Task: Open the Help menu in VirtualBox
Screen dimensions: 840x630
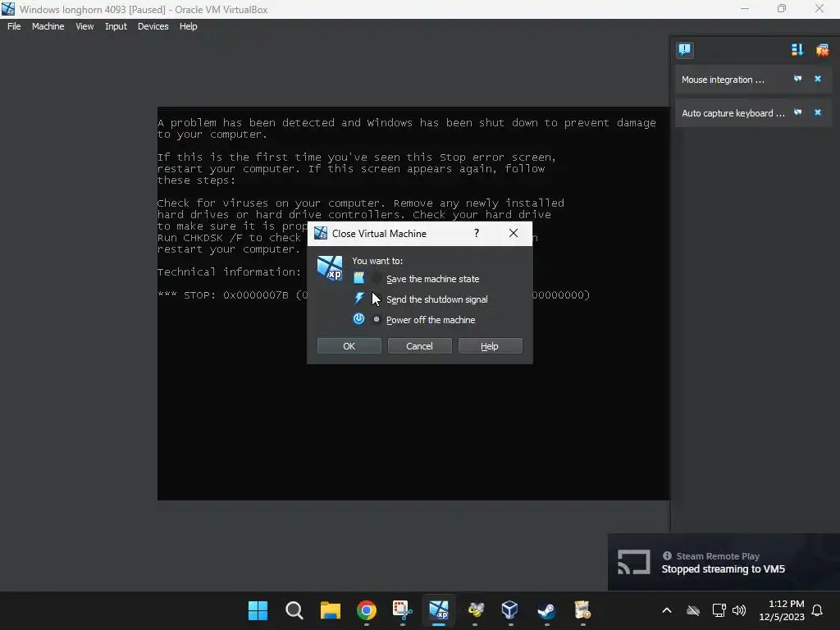Action: 188,26
